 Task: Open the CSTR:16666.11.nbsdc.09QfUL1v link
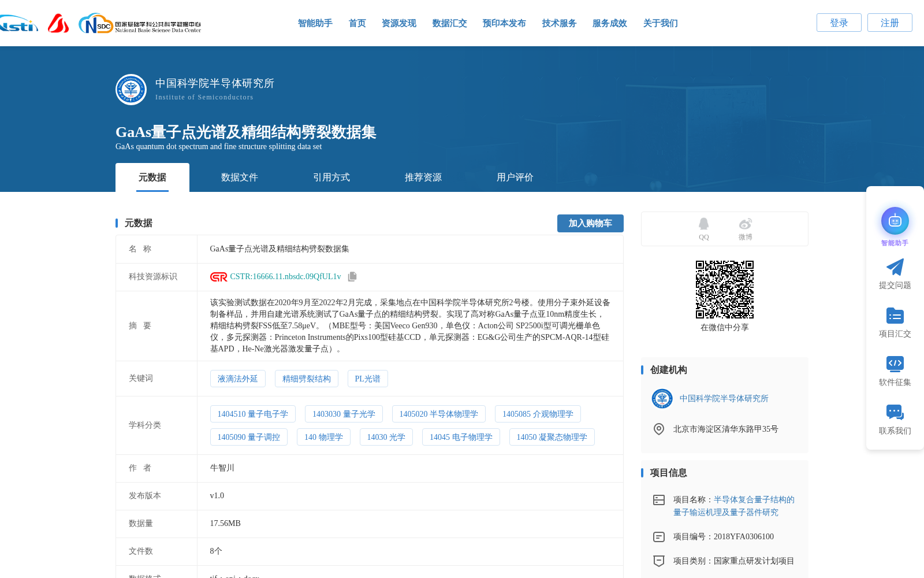pyautogui.click(x=286, y=277)
